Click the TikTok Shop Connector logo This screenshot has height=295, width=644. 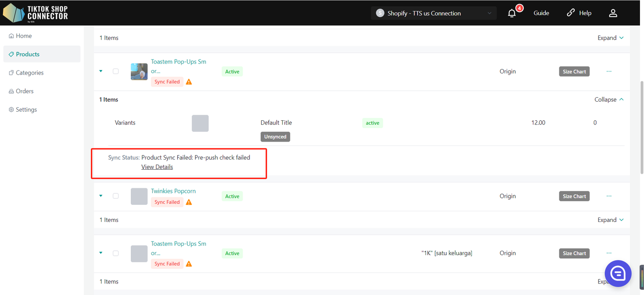(x=35, y=13)
